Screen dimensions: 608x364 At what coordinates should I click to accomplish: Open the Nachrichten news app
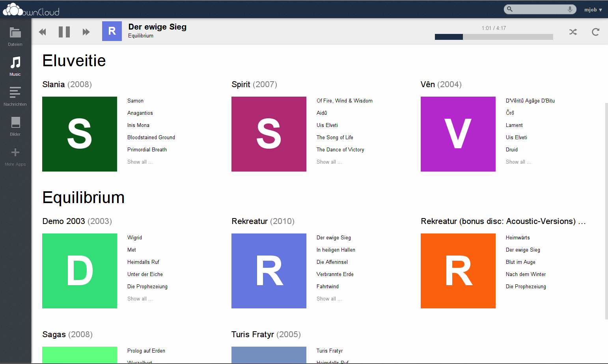click(x=15, y=96)
